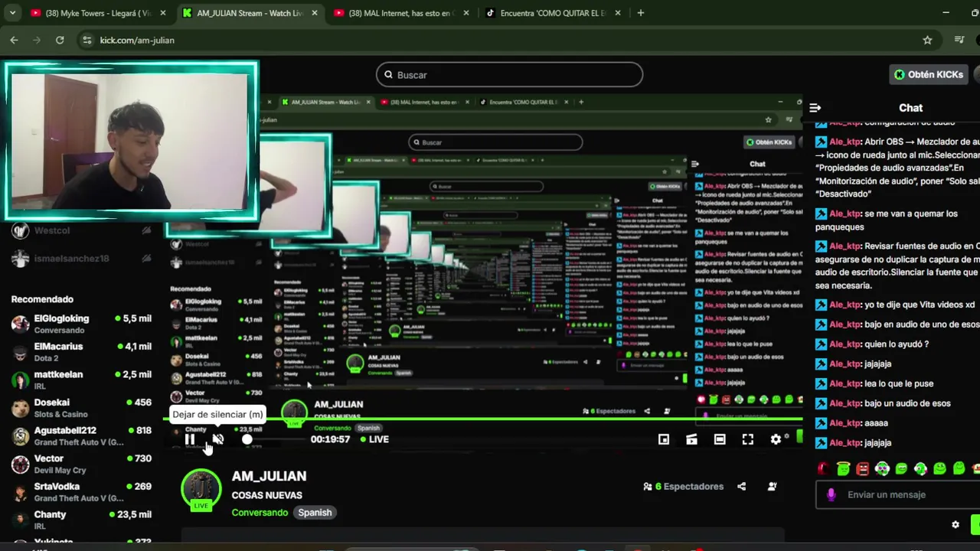Click Vector channel avatar in sidebar
Viewport: 980px width, 551px height.
point(21,464)
